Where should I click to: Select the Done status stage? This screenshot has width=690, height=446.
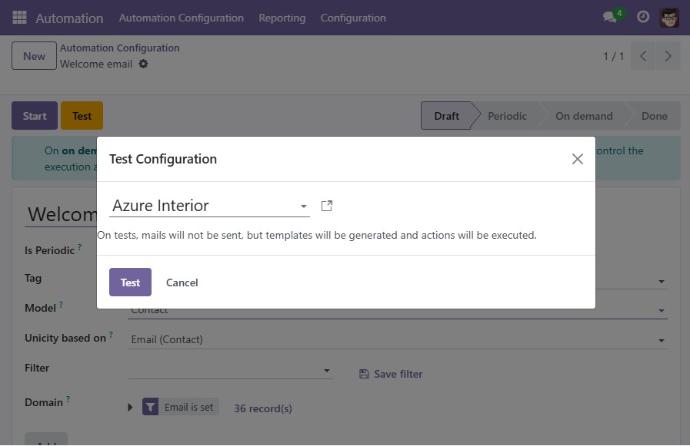coord(654,116)
